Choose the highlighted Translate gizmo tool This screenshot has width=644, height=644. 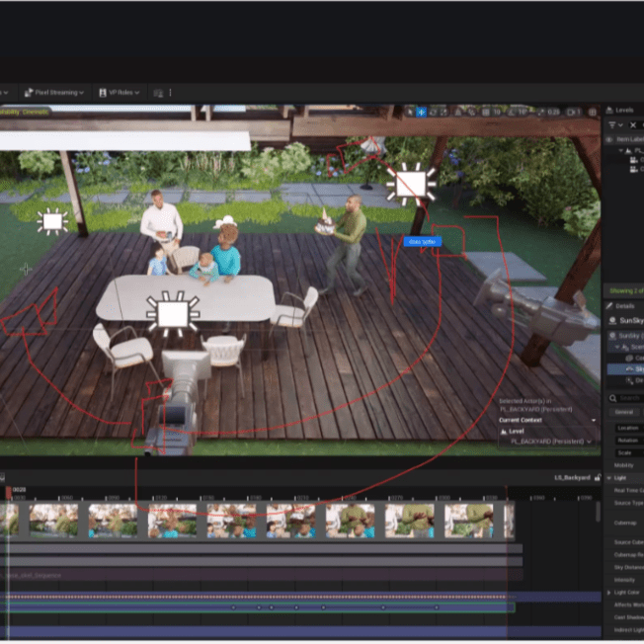pyautogui.click(x=422, y=112)
